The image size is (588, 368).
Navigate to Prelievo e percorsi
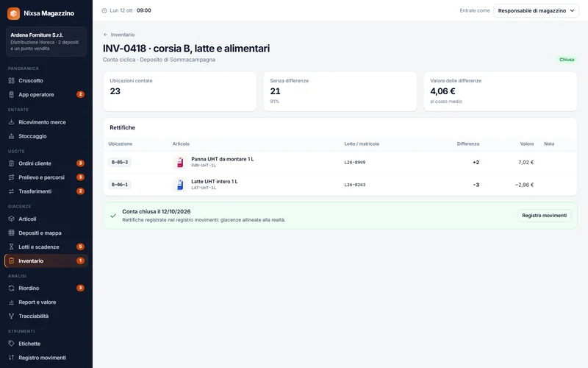[x=46, y=177]
